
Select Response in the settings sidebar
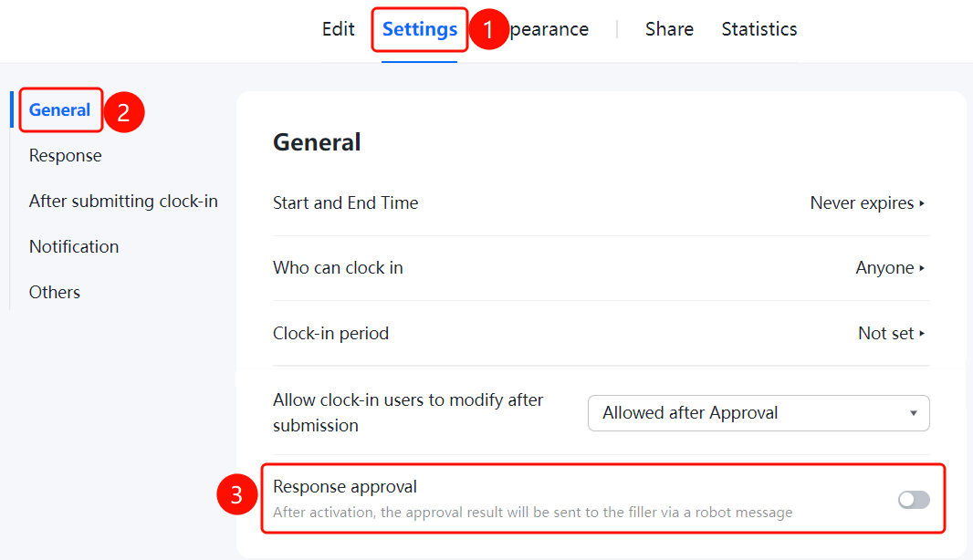coord(65,156)
